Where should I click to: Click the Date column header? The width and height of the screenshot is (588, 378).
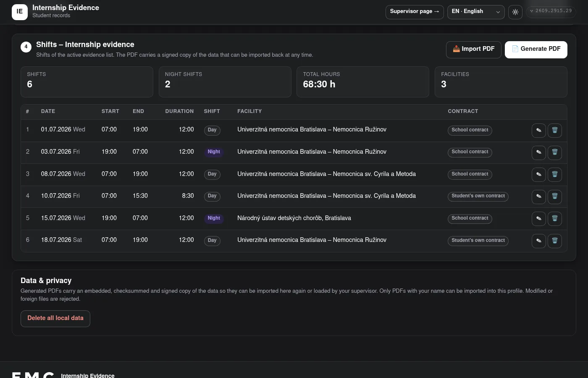pos(48,111)
